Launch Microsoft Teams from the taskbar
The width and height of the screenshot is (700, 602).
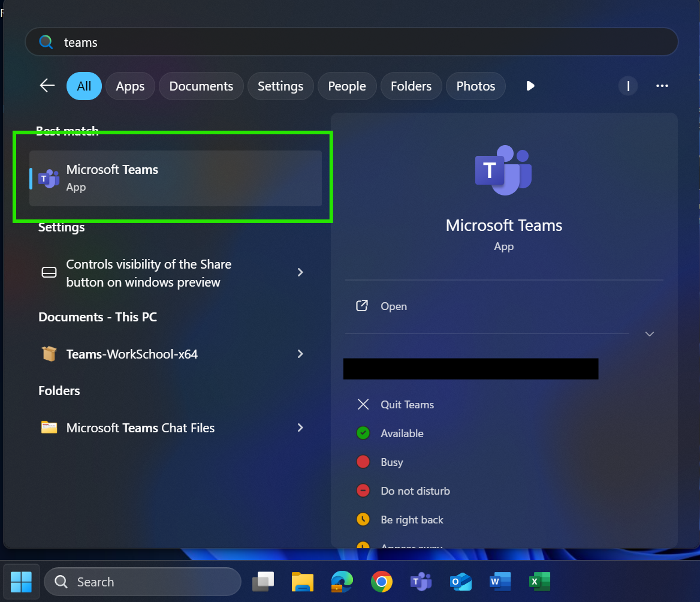421,582
